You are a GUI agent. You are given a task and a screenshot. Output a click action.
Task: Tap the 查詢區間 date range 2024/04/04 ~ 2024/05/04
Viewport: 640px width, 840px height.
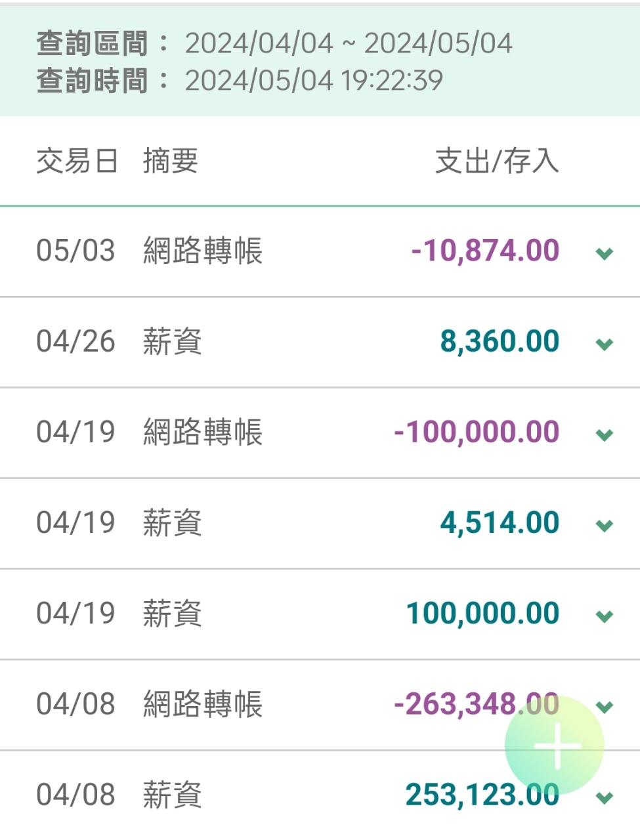[x=348, y=43]
